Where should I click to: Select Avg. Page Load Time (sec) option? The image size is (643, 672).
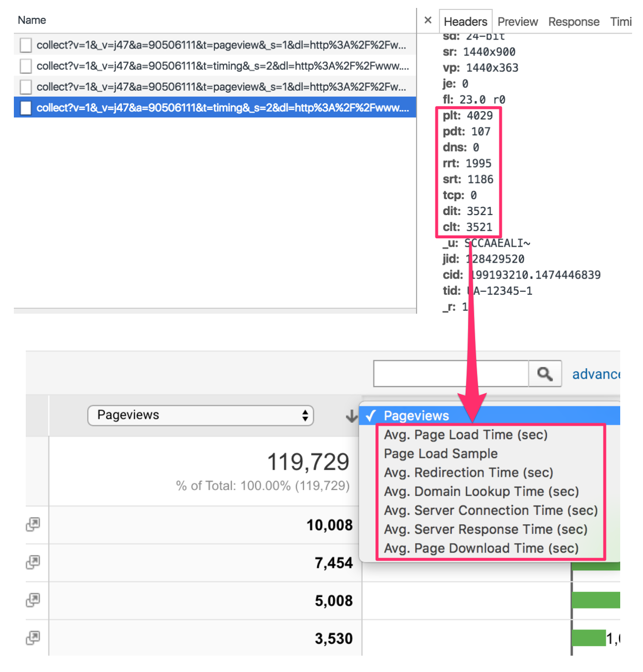466,435
